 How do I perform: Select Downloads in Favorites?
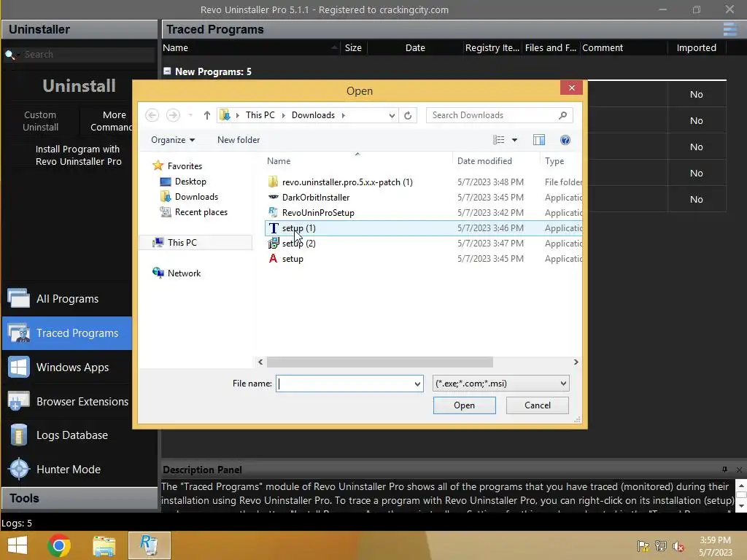(x=196, y=197)
